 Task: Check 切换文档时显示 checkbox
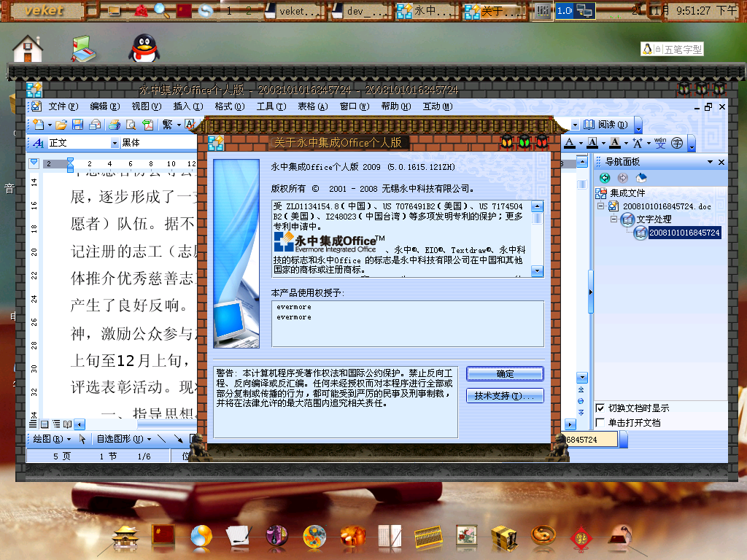(x=600, y=408)
